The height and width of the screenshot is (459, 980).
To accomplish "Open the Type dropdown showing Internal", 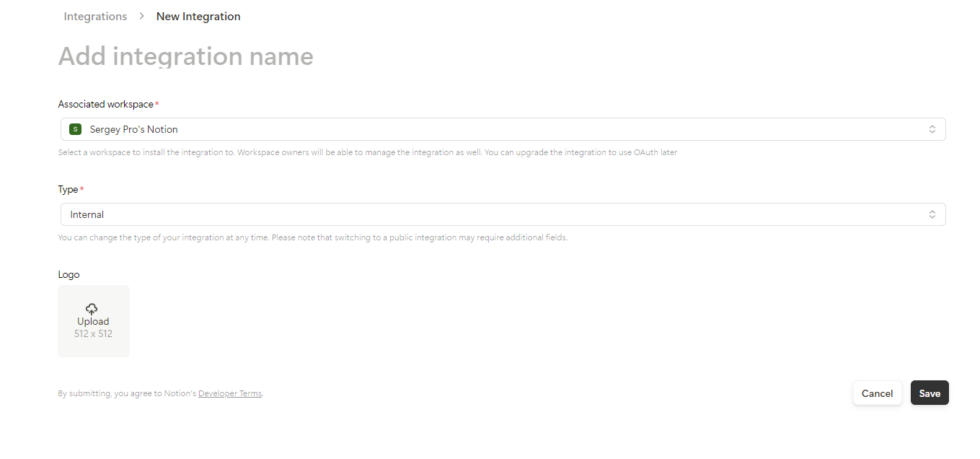I will [x=503, y=214].
